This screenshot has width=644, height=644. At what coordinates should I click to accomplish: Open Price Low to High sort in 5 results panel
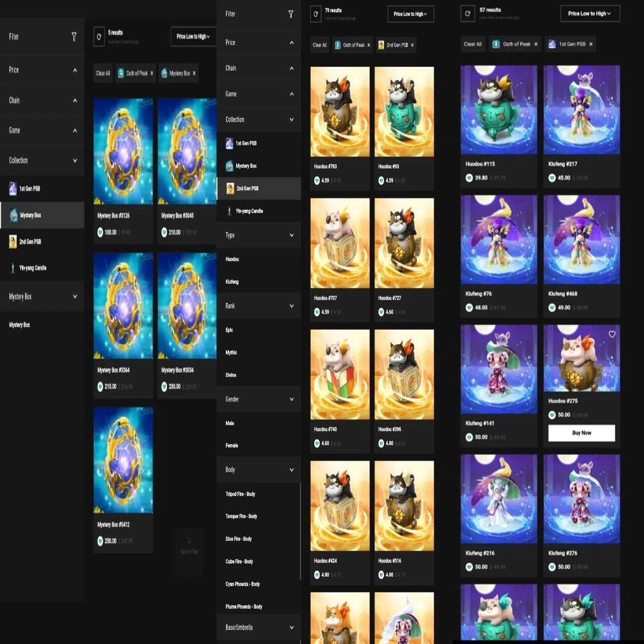(193, 36)
